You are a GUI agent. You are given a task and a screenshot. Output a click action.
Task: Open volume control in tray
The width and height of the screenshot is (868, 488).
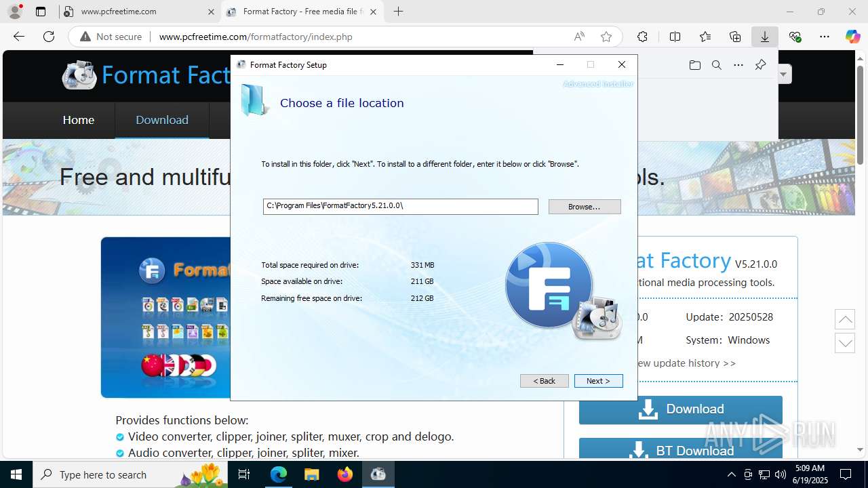[780, 474]
